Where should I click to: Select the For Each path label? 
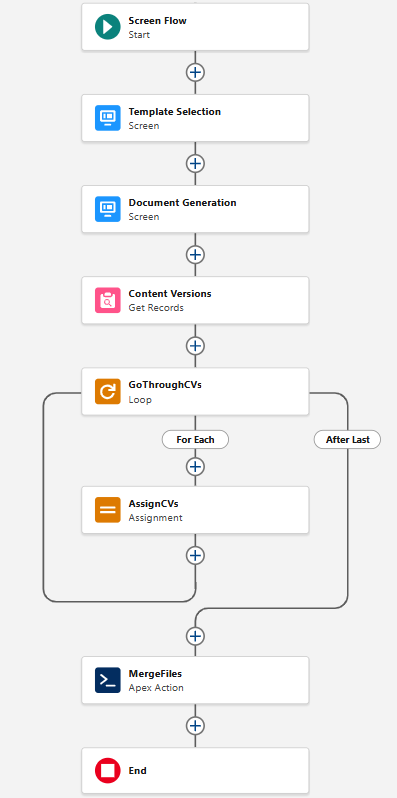coord(195,440)
